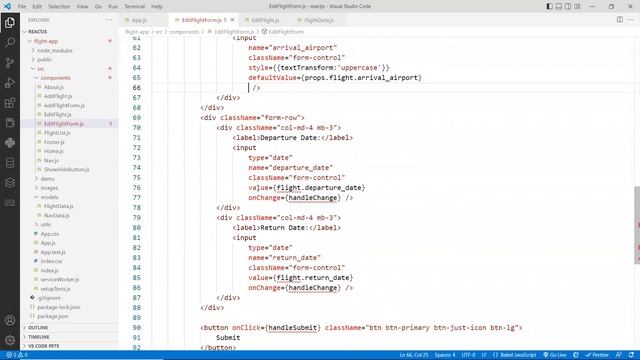Click Spaces: 4 indentation setting

click(445, 355)
